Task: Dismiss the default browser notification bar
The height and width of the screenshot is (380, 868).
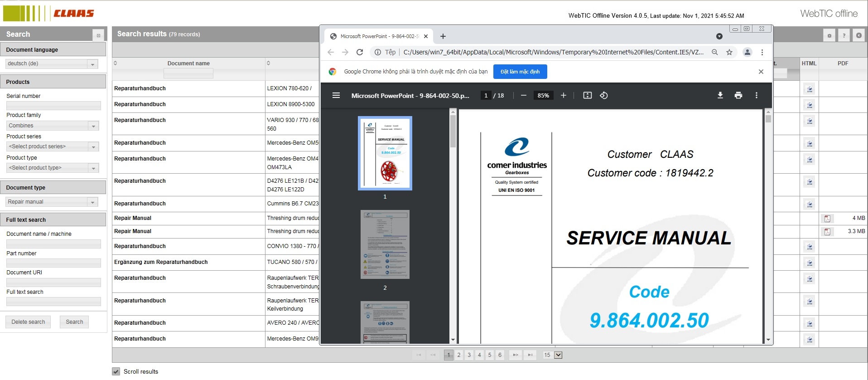Action: 761,72
